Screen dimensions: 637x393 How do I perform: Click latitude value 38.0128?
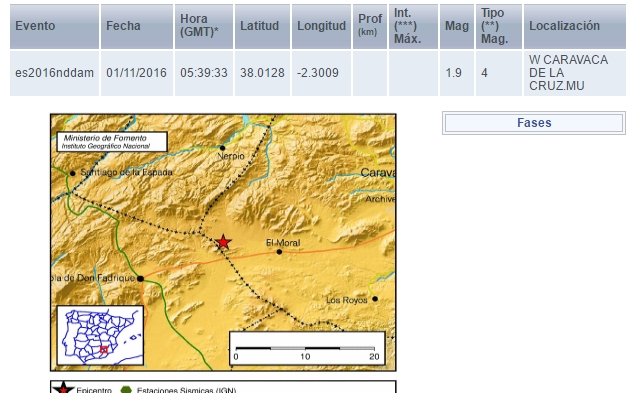tap(262, 73)
